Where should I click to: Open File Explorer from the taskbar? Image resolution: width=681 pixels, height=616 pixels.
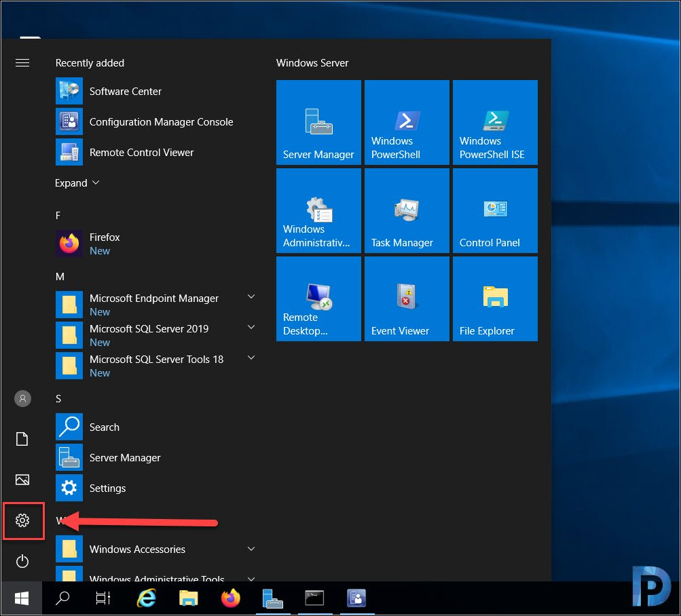click(x=189, y=598)
